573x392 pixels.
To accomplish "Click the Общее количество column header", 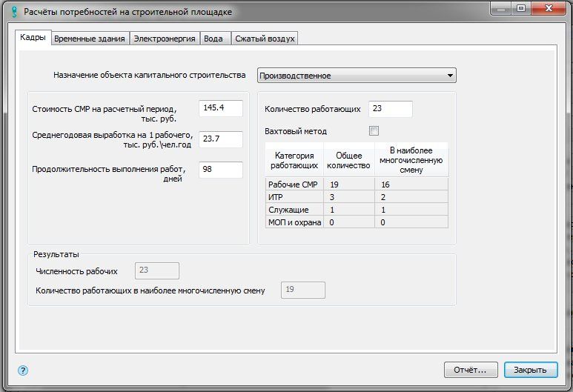I will click(x=349, y=161).
